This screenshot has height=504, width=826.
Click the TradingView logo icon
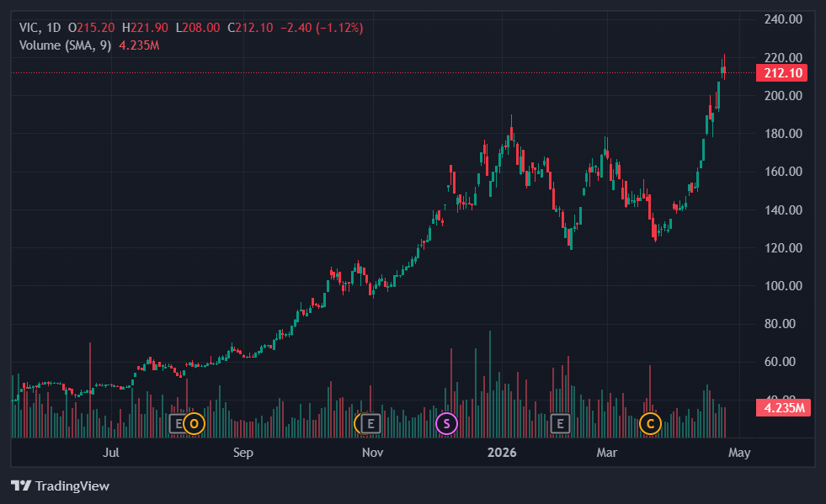[21, 485]
